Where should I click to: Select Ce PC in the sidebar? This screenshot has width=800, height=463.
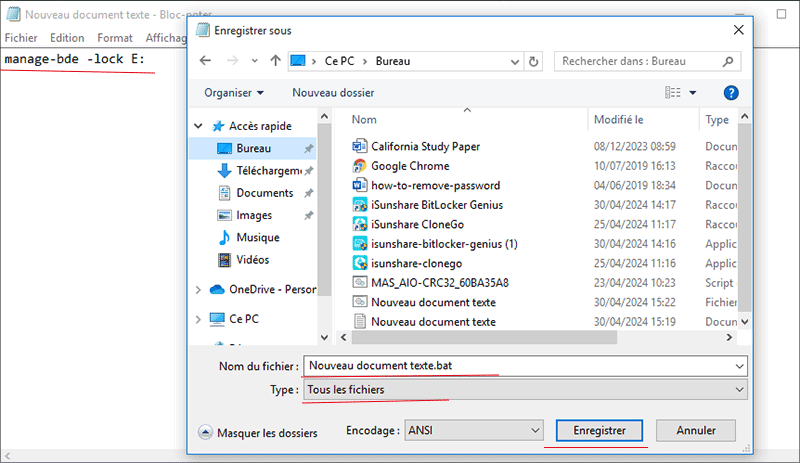(x=243, y=319)
